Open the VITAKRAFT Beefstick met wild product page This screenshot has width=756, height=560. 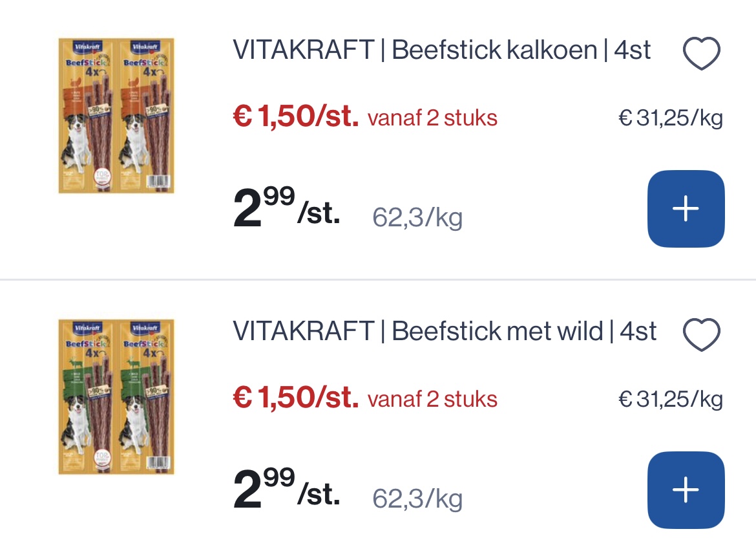pos(444,330)
